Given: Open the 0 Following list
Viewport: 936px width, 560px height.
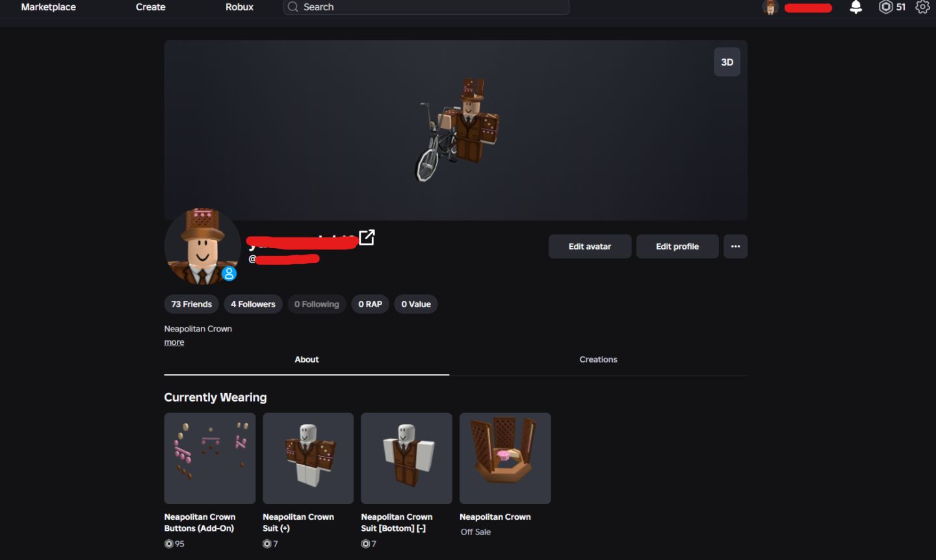Looking at the screenshot, I should click(x=317, y=304).
